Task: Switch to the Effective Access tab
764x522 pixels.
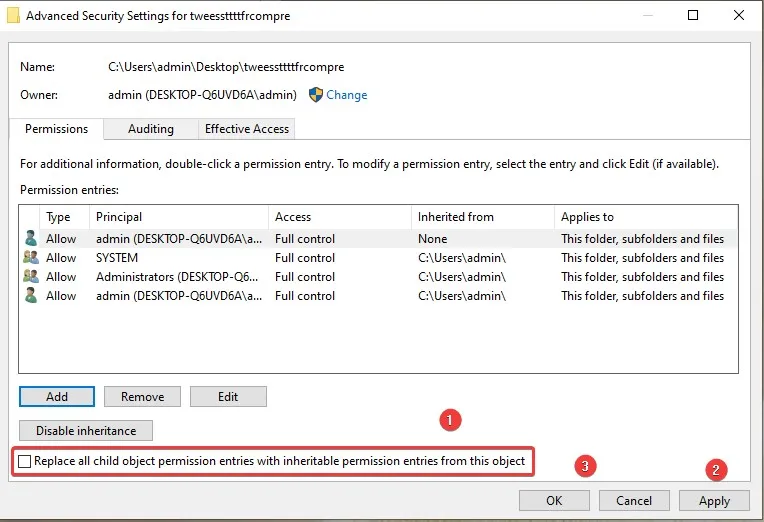Action: point(247,129)
